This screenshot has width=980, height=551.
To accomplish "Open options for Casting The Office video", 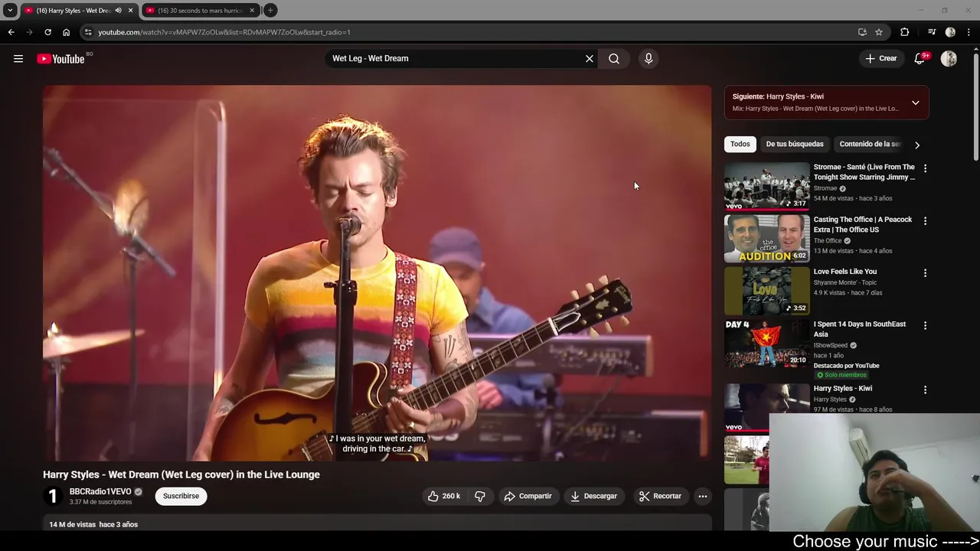I will pyautogui.click(x=925, y=221).
